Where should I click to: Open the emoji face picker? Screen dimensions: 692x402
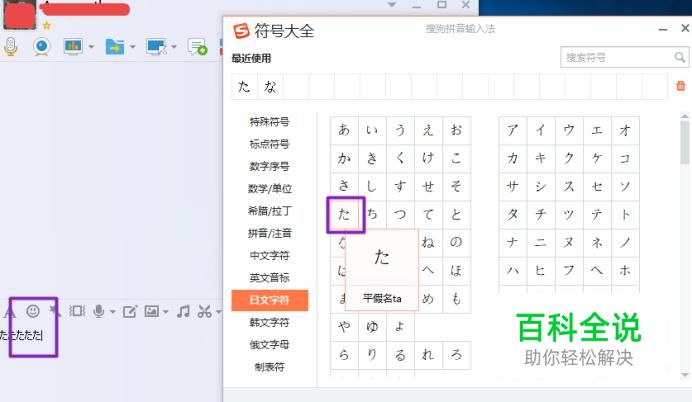click(33, 311)
